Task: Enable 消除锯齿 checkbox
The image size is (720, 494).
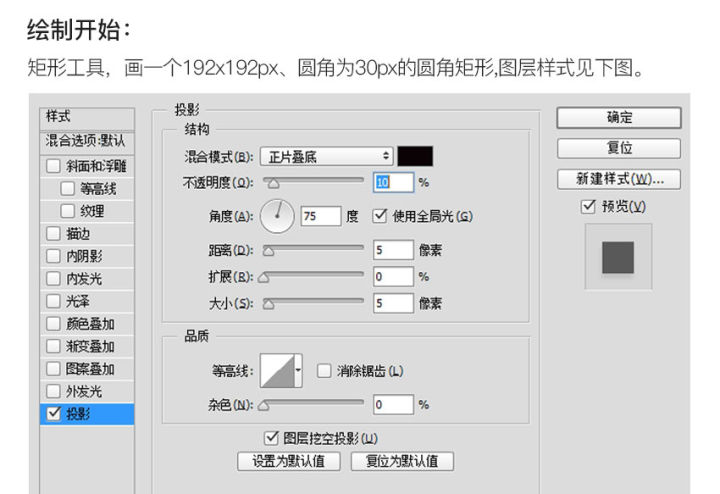Action: point(323,370)
